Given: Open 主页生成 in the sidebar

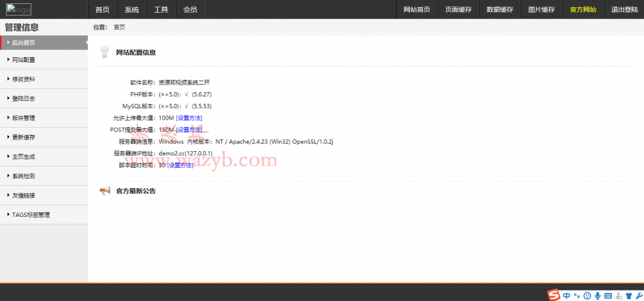Looking at the screenshot, I should click(x=44, y=157).
